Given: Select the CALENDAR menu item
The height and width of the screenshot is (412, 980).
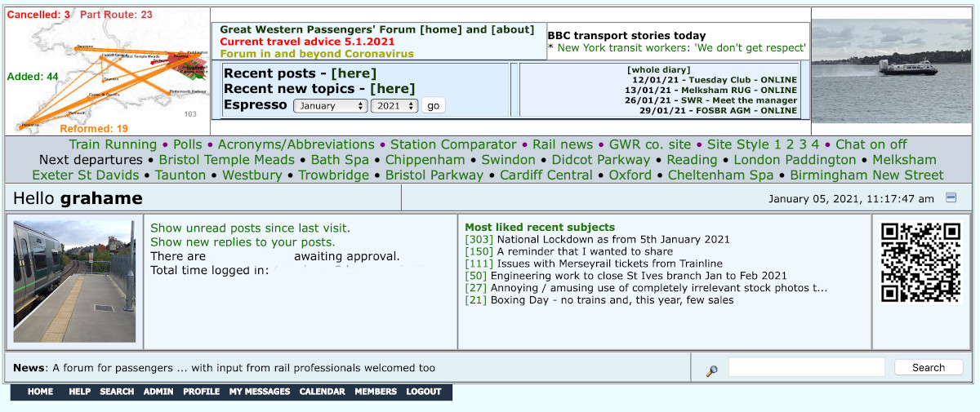Looking at the screenshot, I should (322, 392).
